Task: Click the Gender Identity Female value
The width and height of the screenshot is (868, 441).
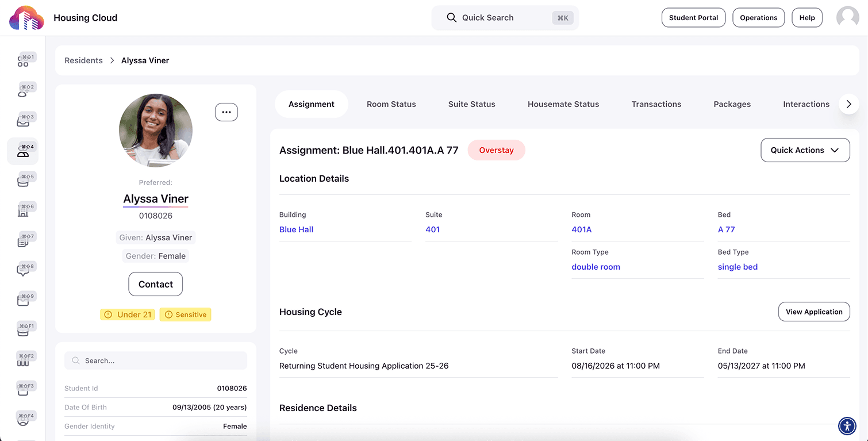Action: click(x=235, y=426)
